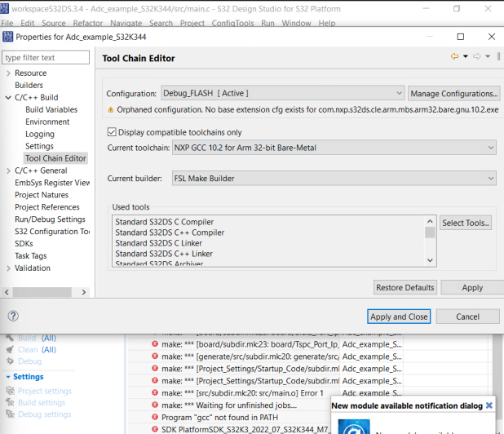
Task: Select Project Natures tree item
Action: click(42, 195)
